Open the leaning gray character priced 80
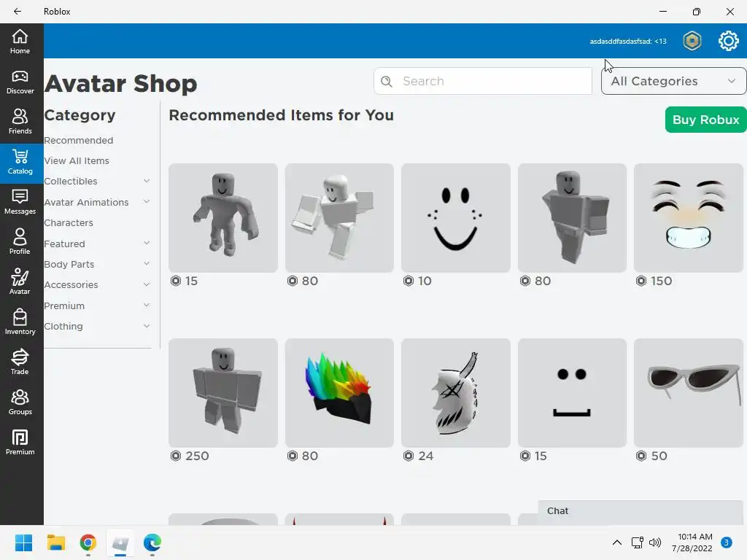This screenshot has height=560, width=747. point(572,218)
